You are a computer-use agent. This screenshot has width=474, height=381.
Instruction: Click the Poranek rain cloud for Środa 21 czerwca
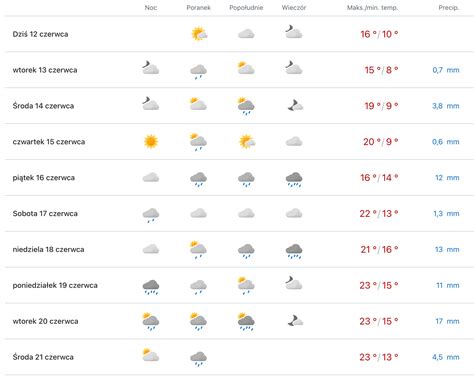point(198,359)
